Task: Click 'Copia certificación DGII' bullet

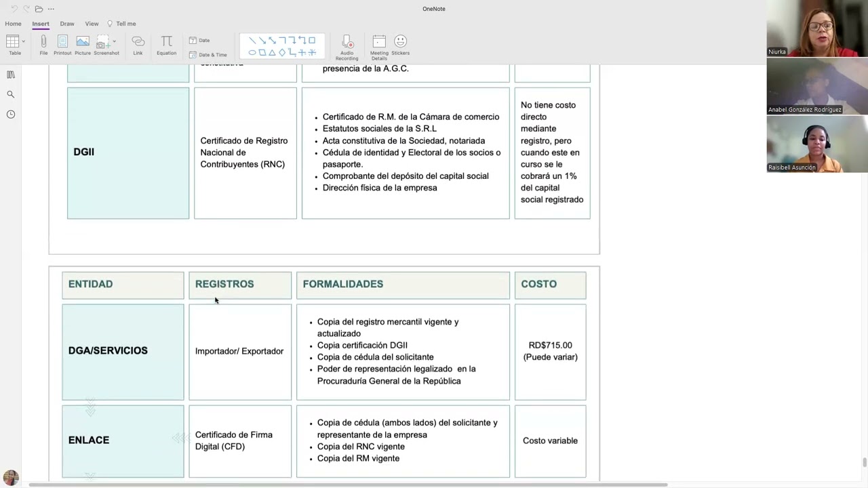Action: (x=362, y=345)
